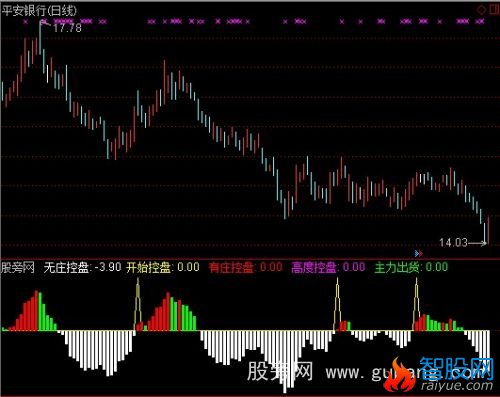This screenshot has width=500, height=397.
Task: Click the 0.00 value after 高度控盘
Action: coord(354,267)
